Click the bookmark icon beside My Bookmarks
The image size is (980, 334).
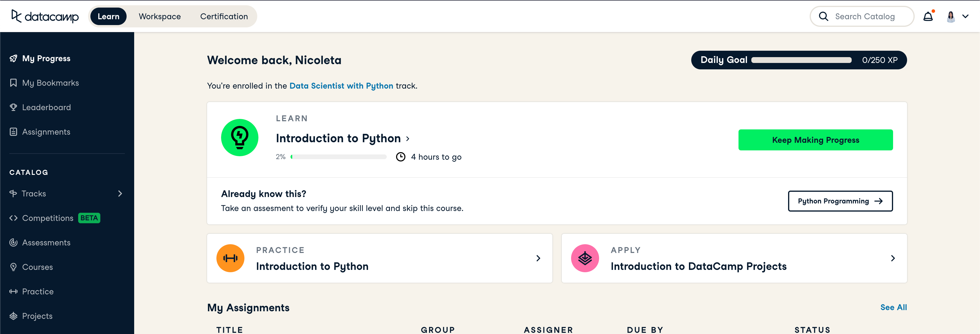pyautogui.click(x=13, y=83)
